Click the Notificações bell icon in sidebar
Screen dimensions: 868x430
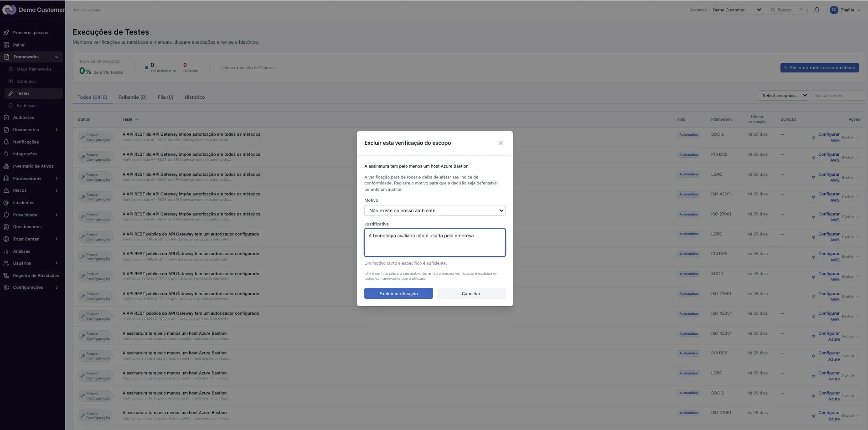[6, 142]
